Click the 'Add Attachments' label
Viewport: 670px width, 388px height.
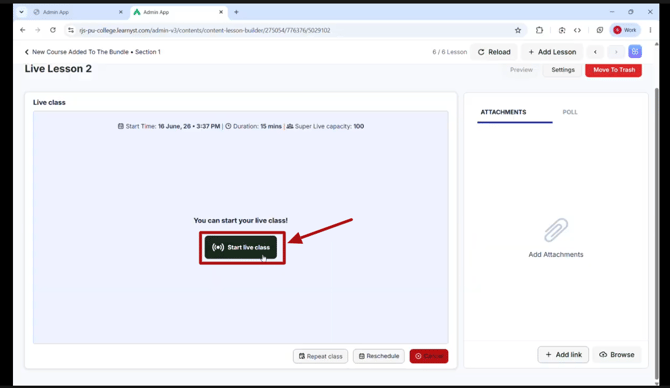coord(556,255)
